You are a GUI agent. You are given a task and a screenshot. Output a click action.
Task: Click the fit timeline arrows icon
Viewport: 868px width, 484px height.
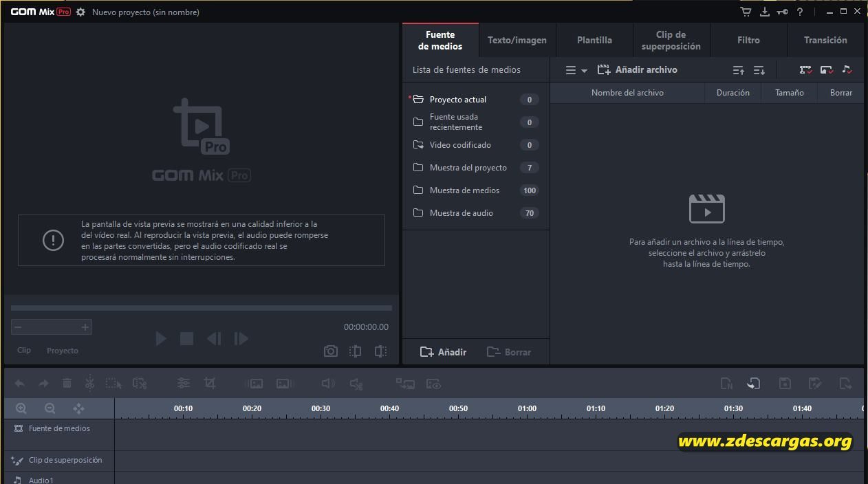click(78, 408)
